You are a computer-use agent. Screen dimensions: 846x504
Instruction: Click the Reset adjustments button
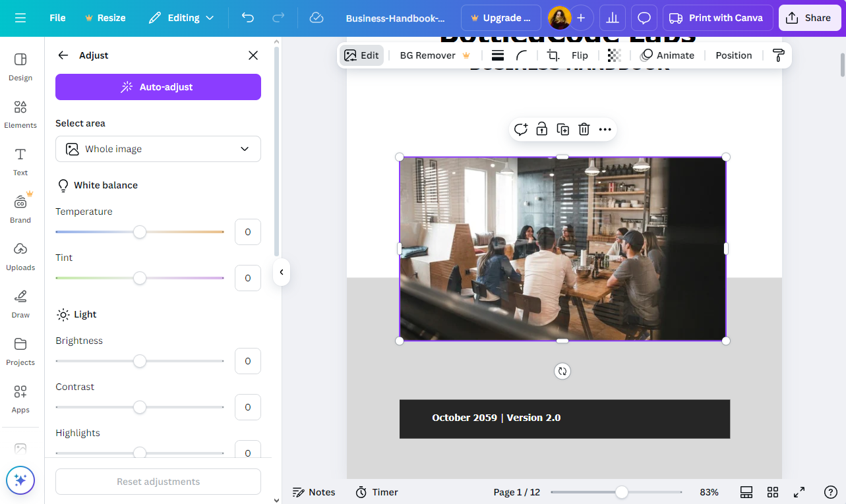pyautogui.click(x=158, y=482)
